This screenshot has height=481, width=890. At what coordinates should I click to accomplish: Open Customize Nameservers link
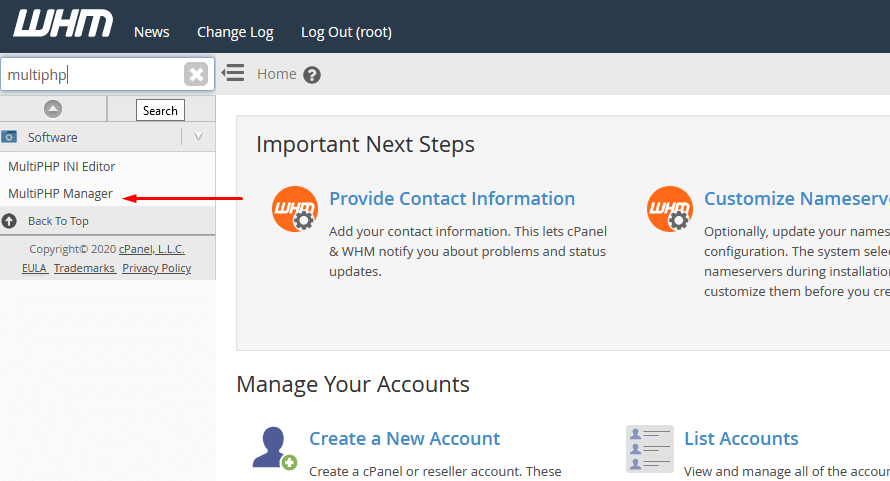coord(797,199)
